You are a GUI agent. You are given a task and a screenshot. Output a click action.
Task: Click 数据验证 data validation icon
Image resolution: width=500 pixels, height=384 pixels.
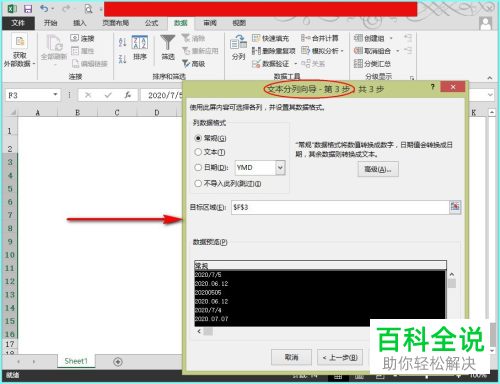(x=256, y=63)
